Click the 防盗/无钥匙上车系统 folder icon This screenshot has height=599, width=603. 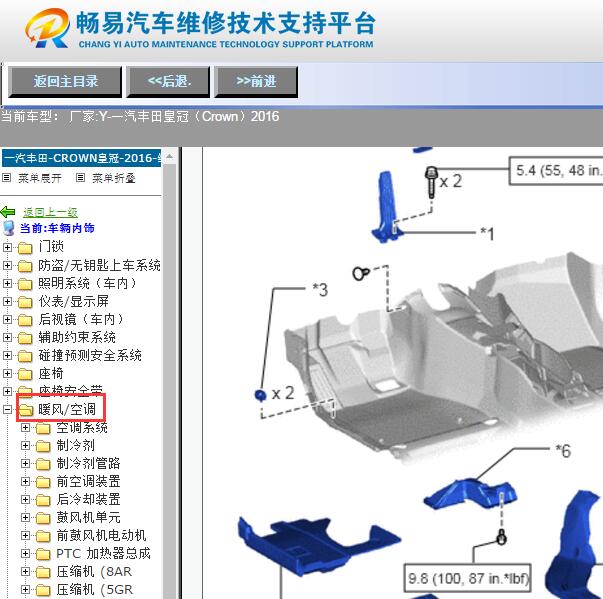tap(25, 266)
